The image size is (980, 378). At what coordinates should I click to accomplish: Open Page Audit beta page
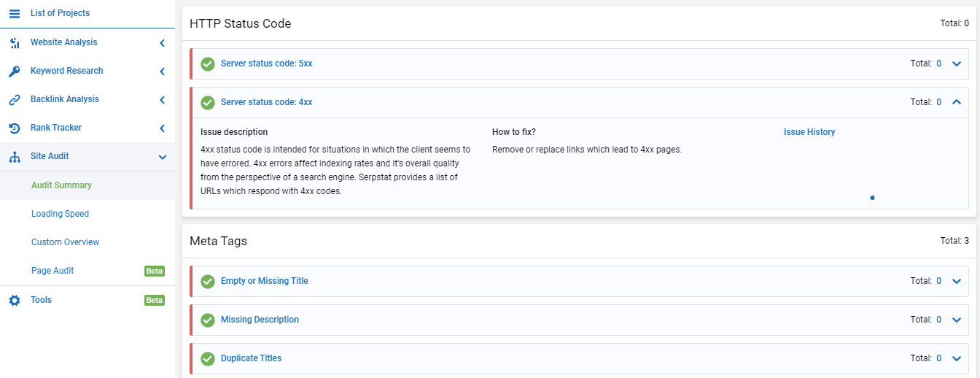[52, 271]
